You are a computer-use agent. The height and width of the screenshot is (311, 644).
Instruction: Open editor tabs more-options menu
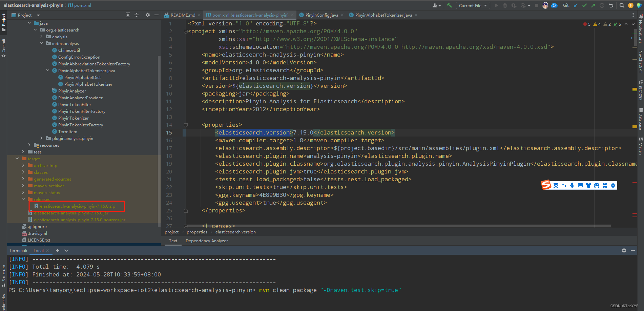click(x=633, y=15)
